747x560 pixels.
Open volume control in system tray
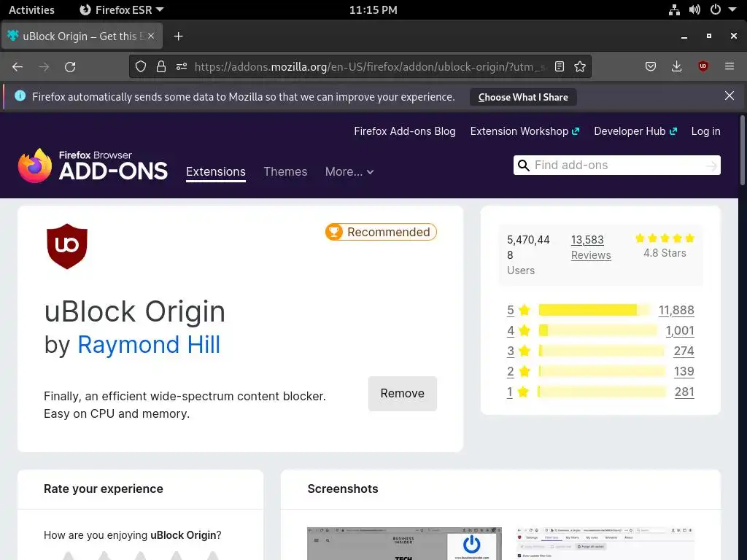point(694,9)
